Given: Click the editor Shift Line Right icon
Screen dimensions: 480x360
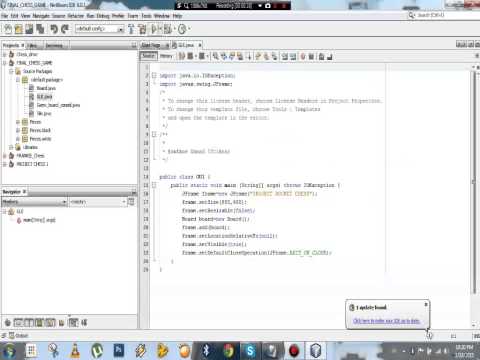Looking at the screenshot, I should pyautogui.click(x=292, y=56).
